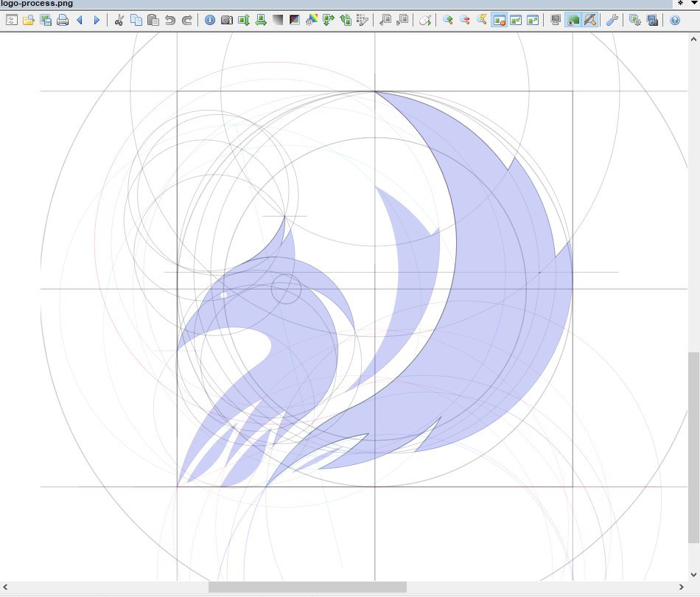Click the grayscale gradient conversion icon
Image resolution: width=700 pixels, height=597 pixels.
pyautogui.click(x=278, y=20)
